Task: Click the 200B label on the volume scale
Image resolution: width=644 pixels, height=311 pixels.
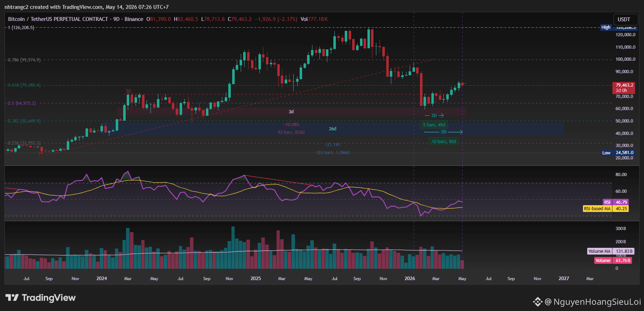Action: [621, 242]
